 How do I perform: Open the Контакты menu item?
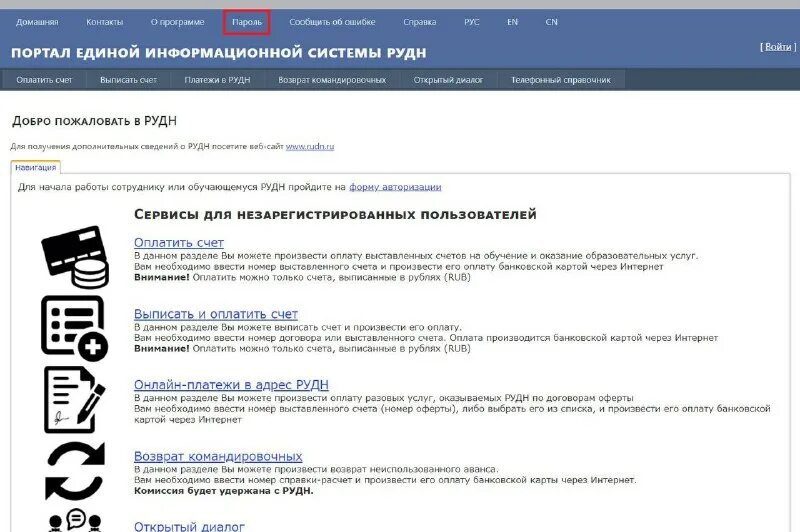105,22
